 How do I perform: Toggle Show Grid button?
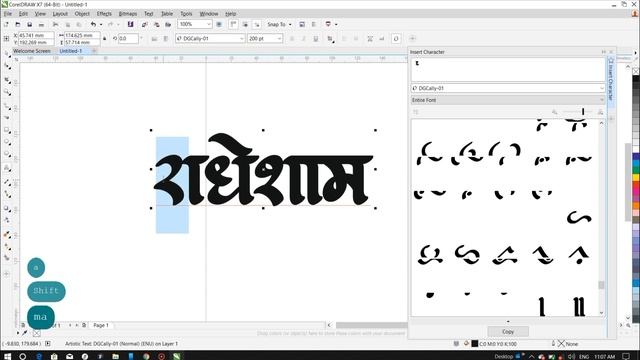[x=245, y=24]
